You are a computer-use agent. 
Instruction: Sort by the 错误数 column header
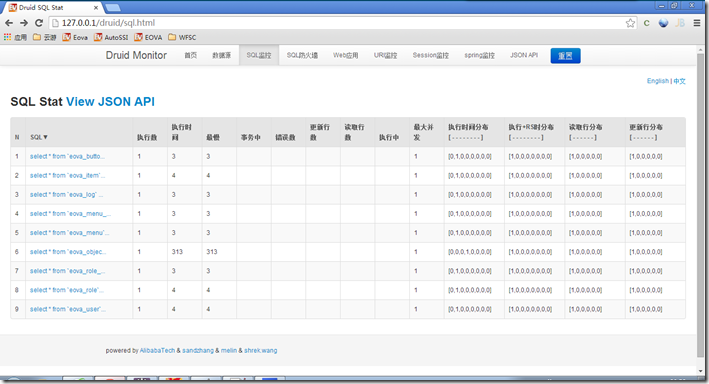[x=285, y=137]
